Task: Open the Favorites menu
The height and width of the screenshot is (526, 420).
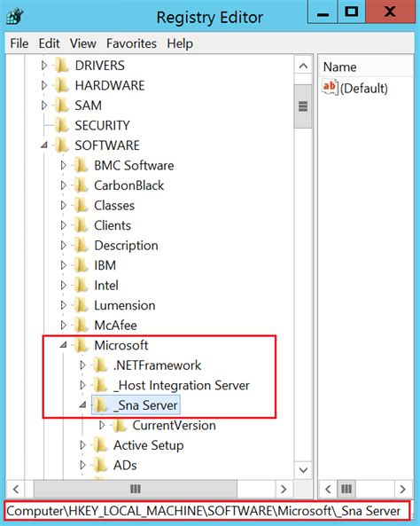Action: tap(131, 43)
